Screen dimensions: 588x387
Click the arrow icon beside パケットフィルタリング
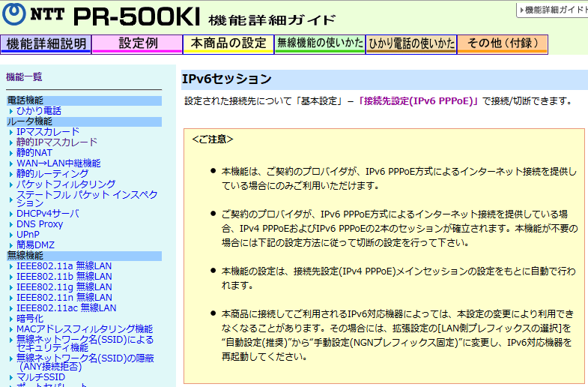(x=11, y=184)
